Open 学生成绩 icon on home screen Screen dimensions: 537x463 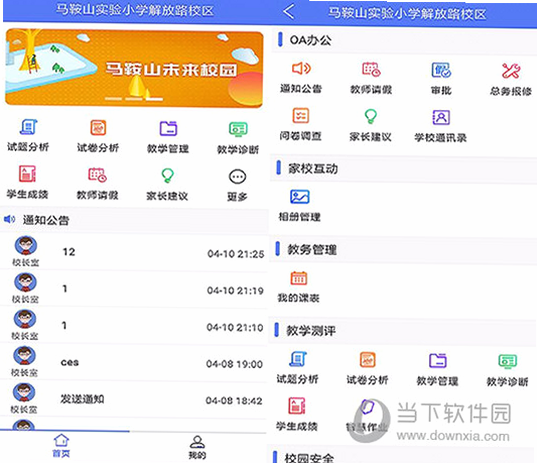click(27, 174)
